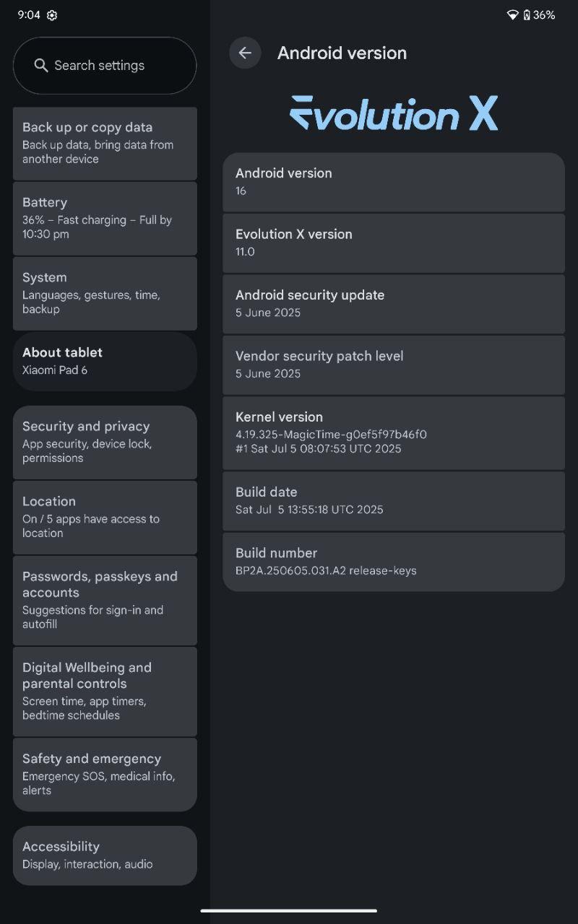Tap the Wi-Fi status icon
Screen dimensions: 578x924
[512, 15]
